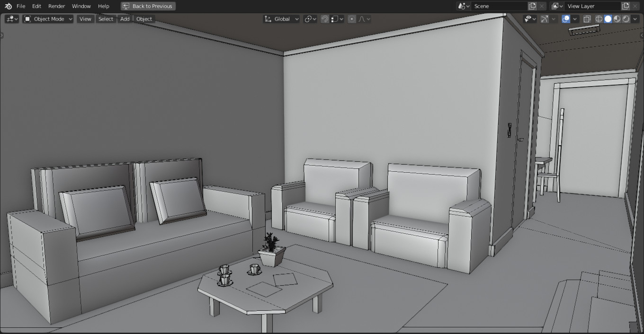Switch to material preview shading
This screenshot has height=334, width=644.
pyautogui.click(x=617, y=19)
